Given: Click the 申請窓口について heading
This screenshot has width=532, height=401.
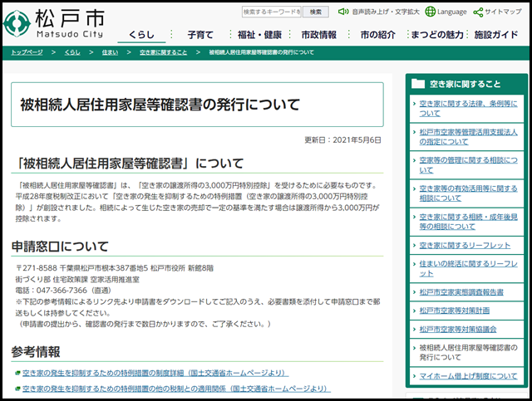Looking at the screenshot, I should tap(60, 247).
